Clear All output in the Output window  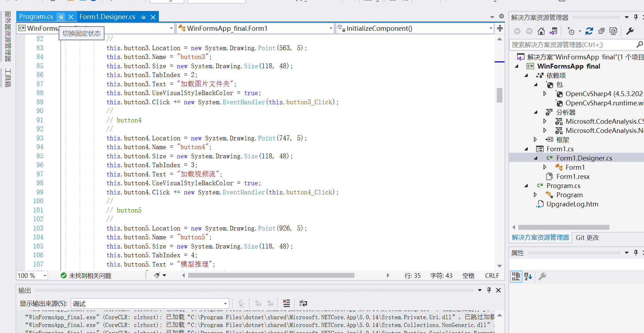click(x=286, y=303)
